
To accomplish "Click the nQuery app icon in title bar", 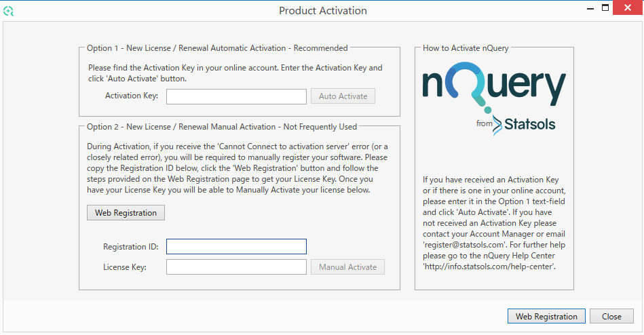I will tap(8, 11).
